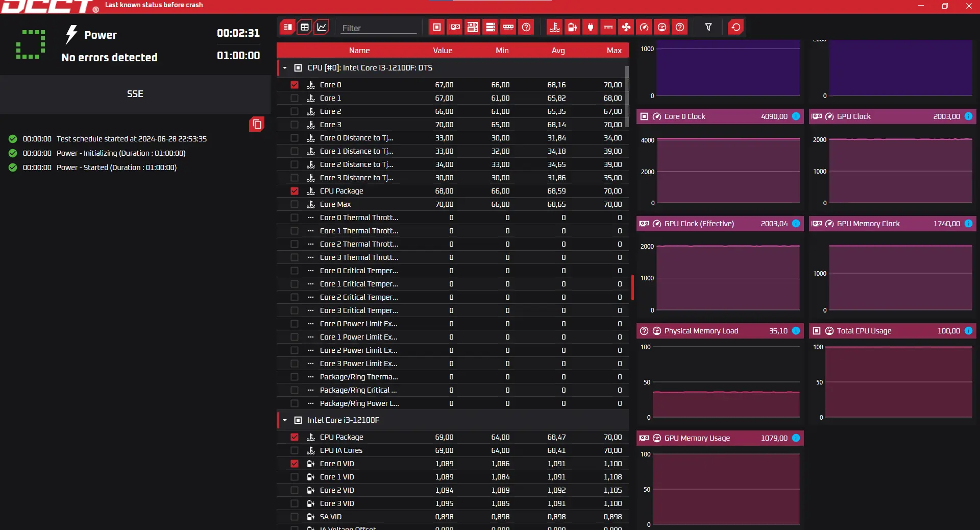Toggle the memory module sensor filter
980x530 pixels.
point(508,27)
